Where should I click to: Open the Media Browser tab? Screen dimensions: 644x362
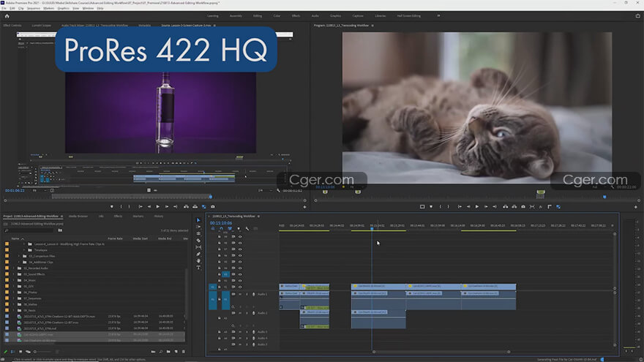(78, 216)
